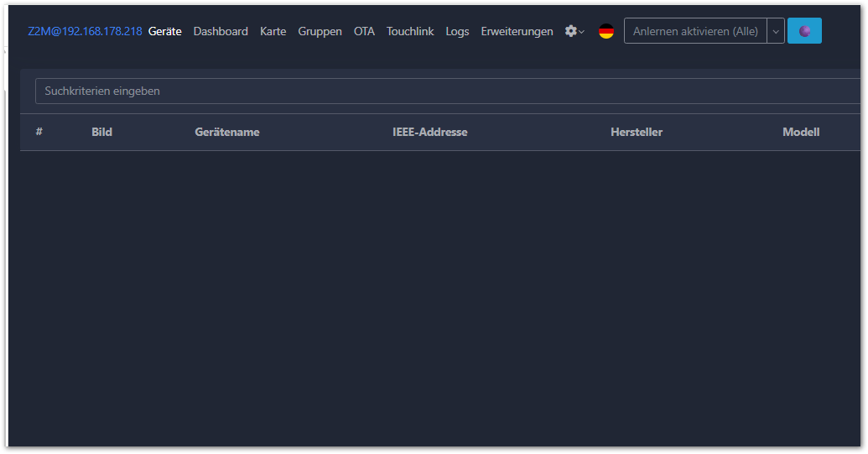Open the Dashboard page
Viewport: 868px width, 454px height.
click(x=221, y=31)
